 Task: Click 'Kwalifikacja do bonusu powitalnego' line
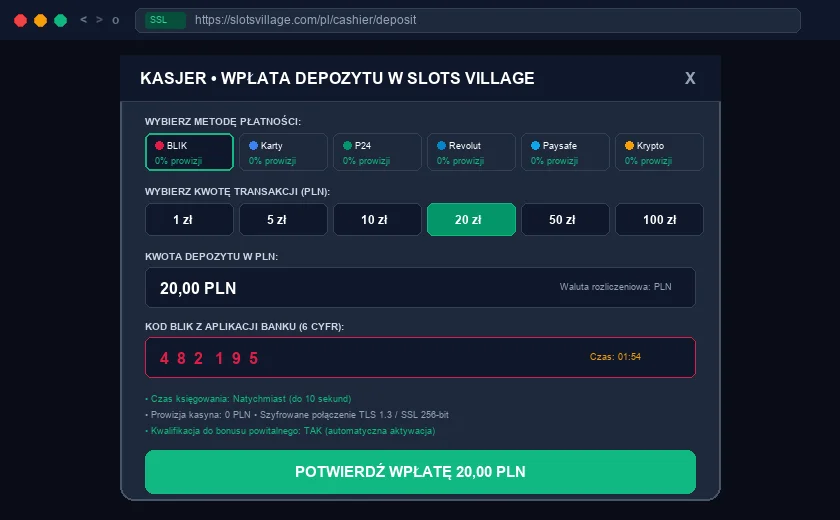(x=290, y=431)
